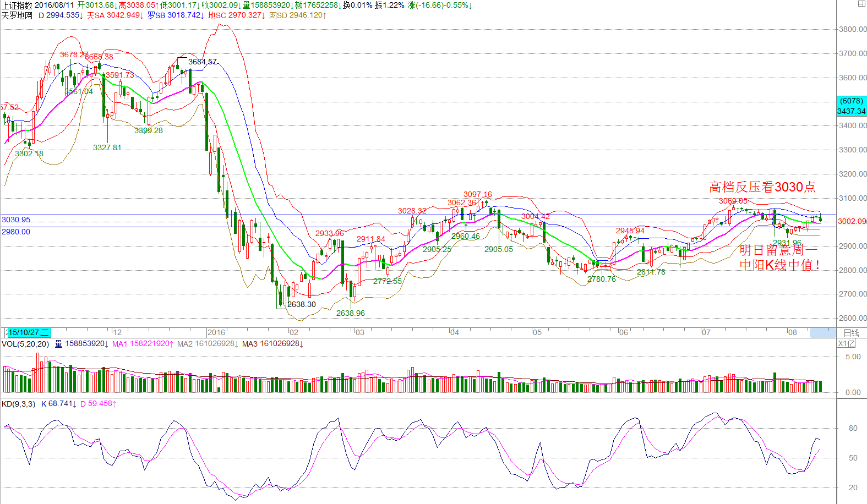Image resolution: width=867 pixels, height=504 pixels.
Task: Click the 2016/08/11 date in header
Action: tap(54, 5)
